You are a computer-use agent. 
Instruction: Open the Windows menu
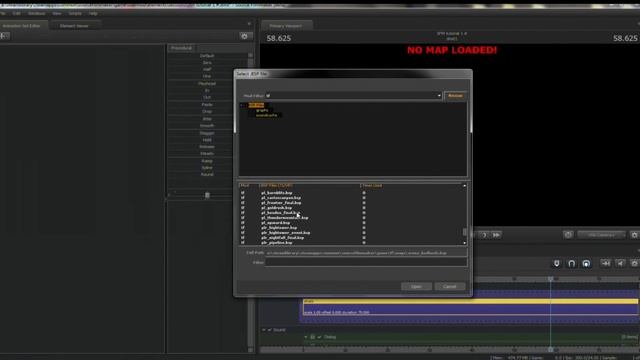36,13
